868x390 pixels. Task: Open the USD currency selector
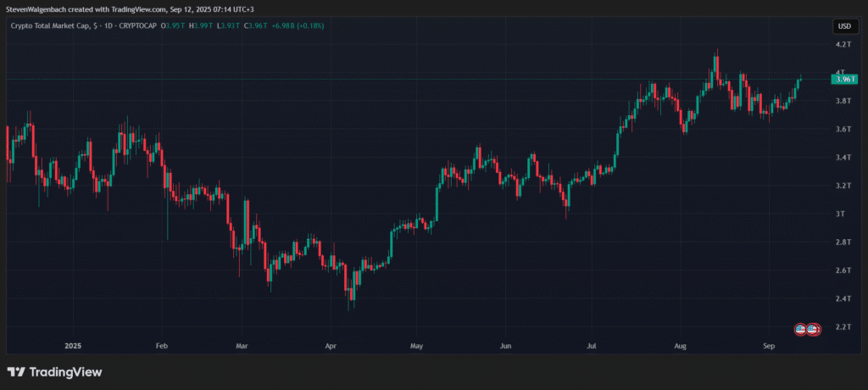coord(844,26)
